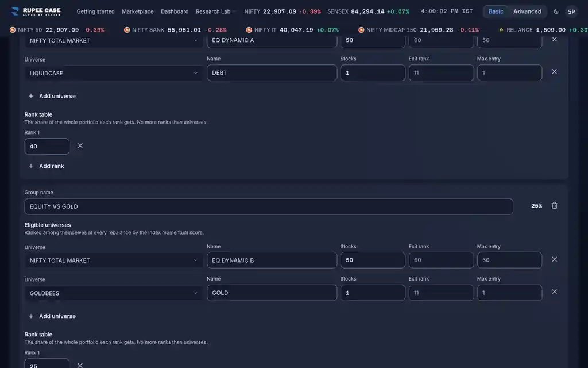
Task: Click the NIFTY 22,907.09 header quote
Action: (283, 11)
